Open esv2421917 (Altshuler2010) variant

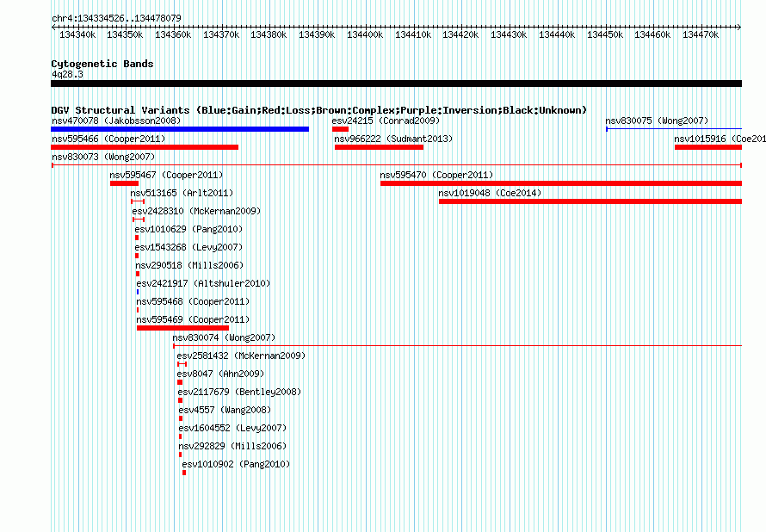[203, 283]
